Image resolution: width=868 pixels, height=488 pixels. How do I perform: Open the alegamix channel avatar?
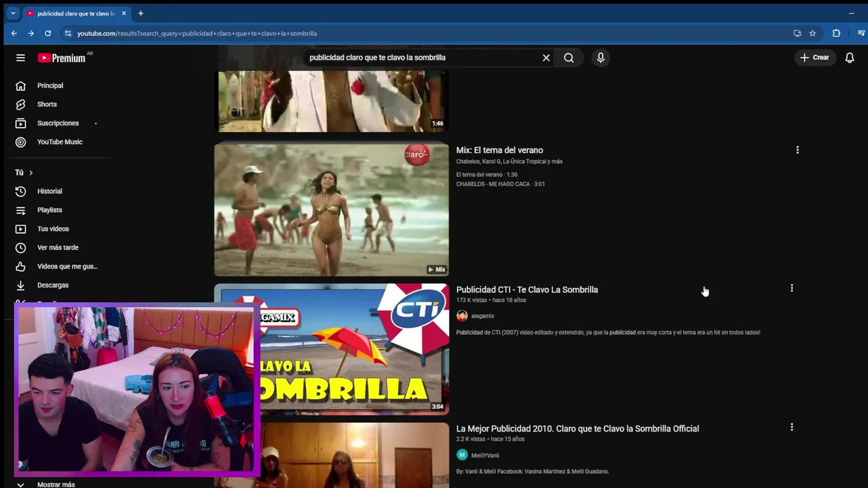[x=462, y=316]
